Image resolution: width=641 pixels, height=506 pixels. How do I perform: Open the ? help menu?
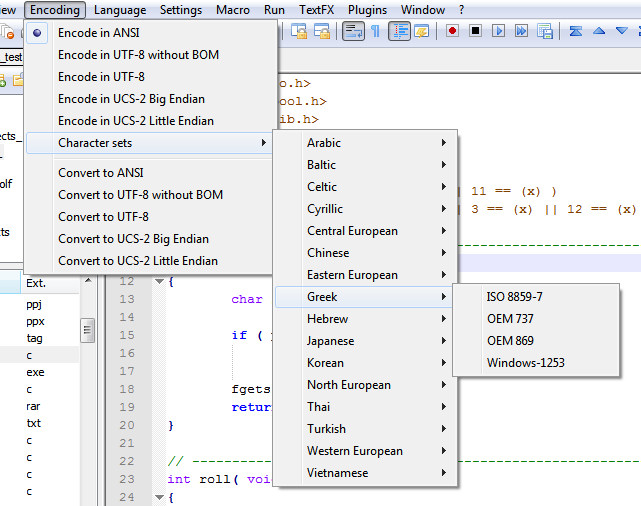pos(462,10)
